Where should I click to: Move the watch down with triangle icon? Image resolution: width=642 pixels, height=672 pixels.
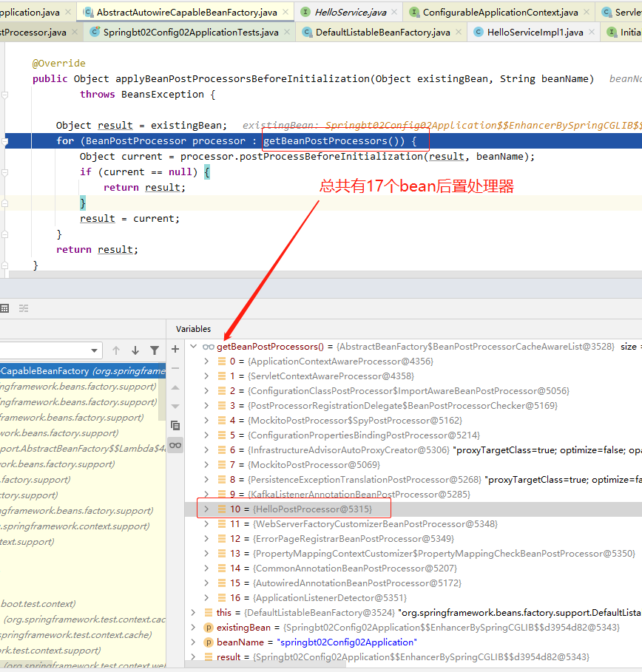[175, 407]
